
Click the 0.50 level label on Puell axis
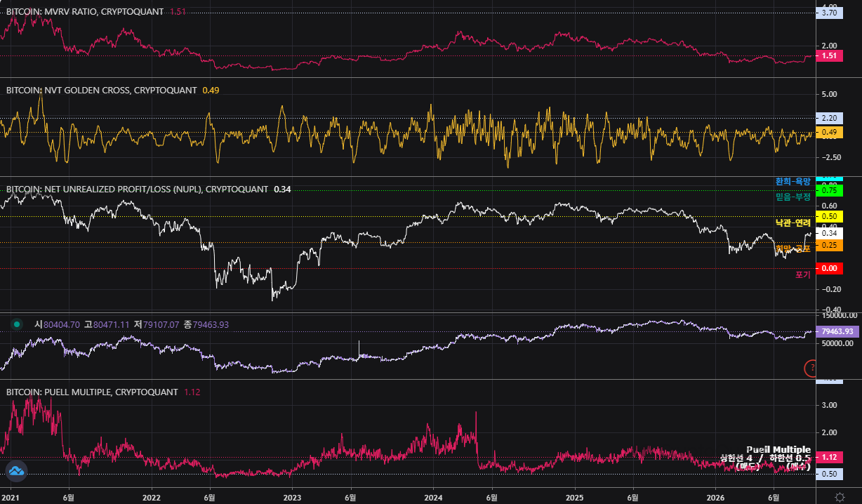829,474
